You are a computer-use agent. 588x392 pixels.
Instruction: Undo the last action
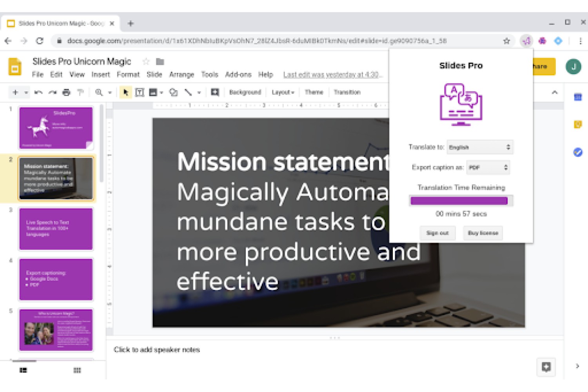click(38, 93)
